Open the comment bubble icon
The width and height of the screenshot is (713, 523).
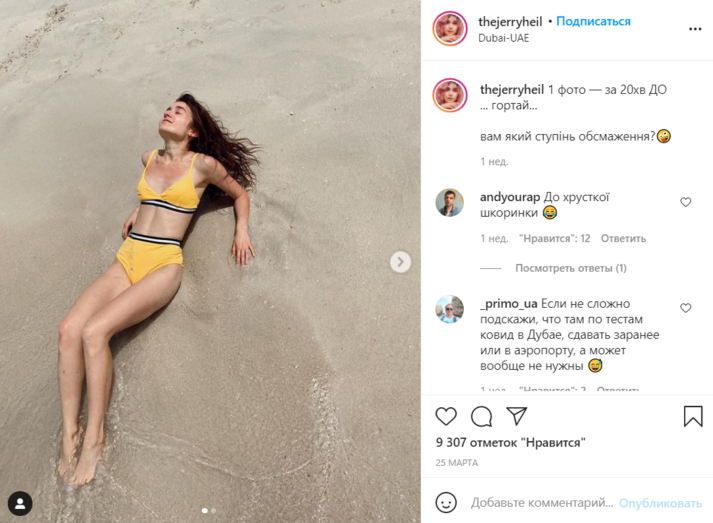(x=481, y=416)
